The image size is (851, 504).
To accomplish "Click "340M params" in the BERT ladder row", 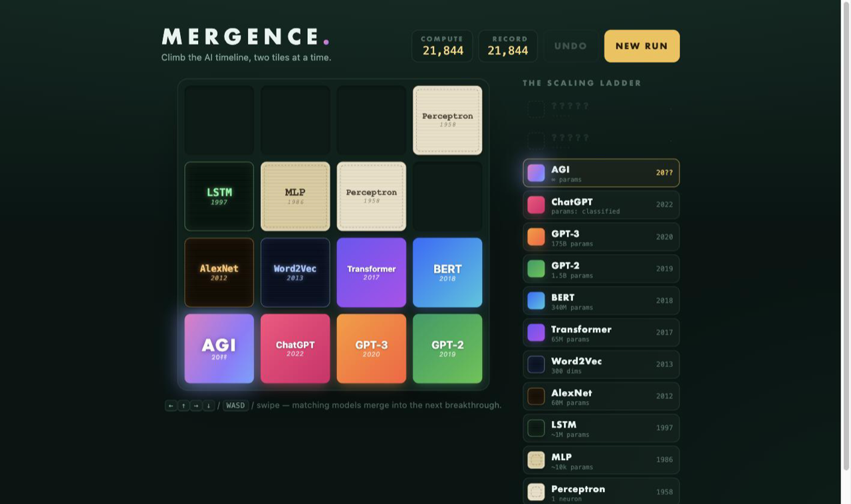I will coord(572,308).
